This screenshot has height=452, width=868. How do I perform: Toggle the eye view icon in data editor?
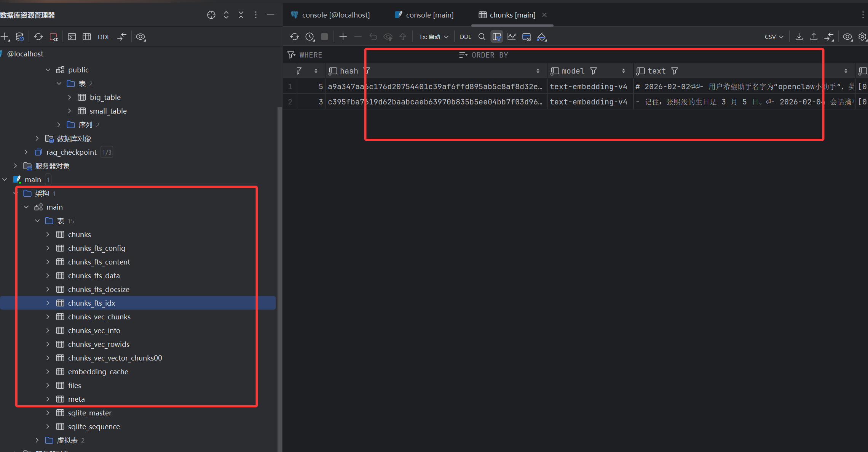(x=847, y=37)
